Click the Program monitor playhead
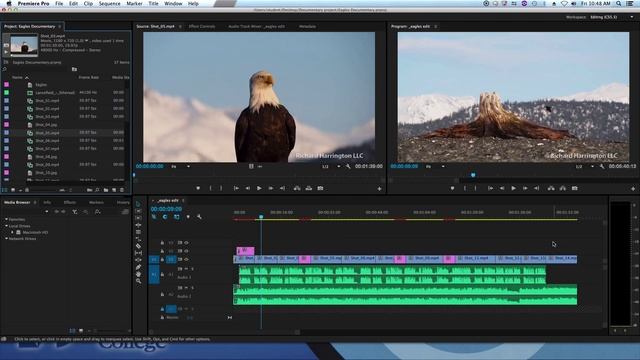This screenshot has width=640, height=360. [x=473, y=175]
